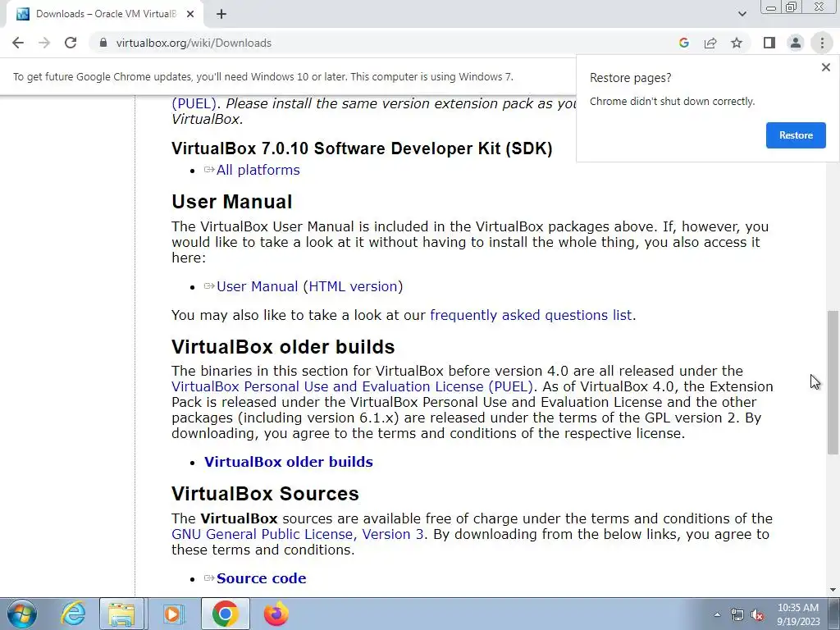Open the HTML version link

pyautogui.click(x=354, y=286)
